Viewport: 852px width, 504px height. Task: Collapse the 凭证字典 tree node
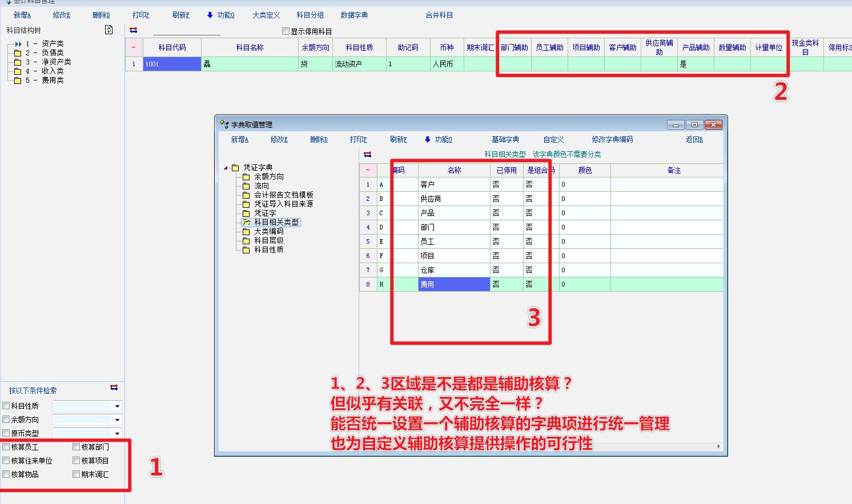point(226,168)
